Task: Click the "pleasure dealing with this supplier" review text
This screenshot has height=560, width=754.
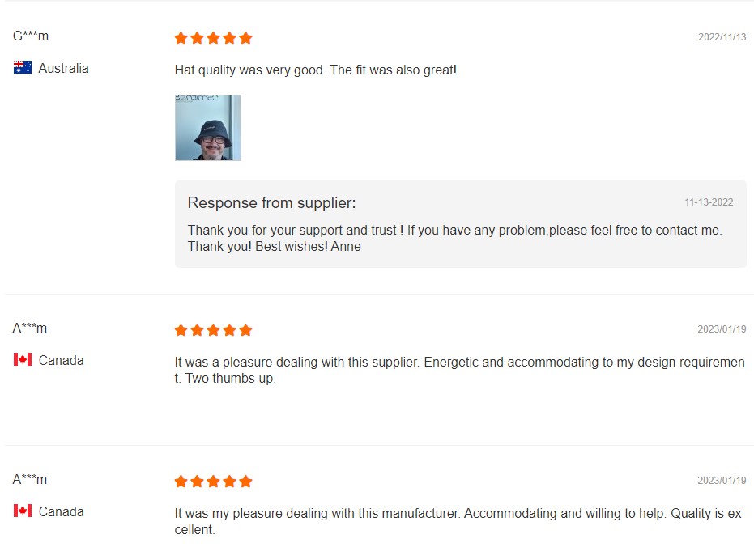Action: click(458, 370)
